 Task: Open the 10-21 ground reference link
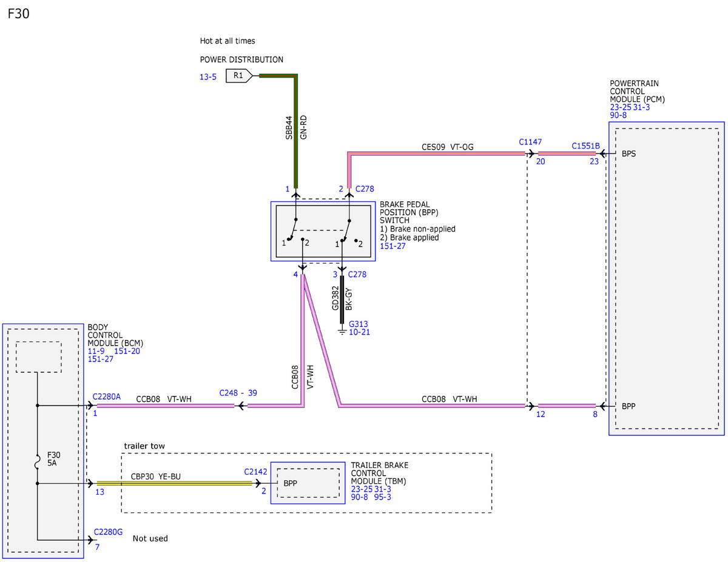pyautogui.click(x=359, y=332)
